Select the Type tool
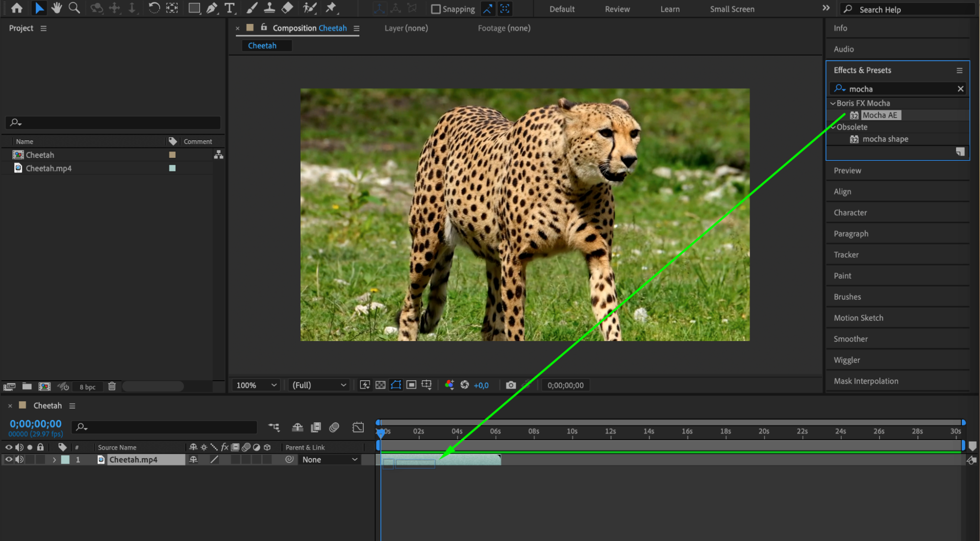The image size is (980, 541). (x=229, y=8)
